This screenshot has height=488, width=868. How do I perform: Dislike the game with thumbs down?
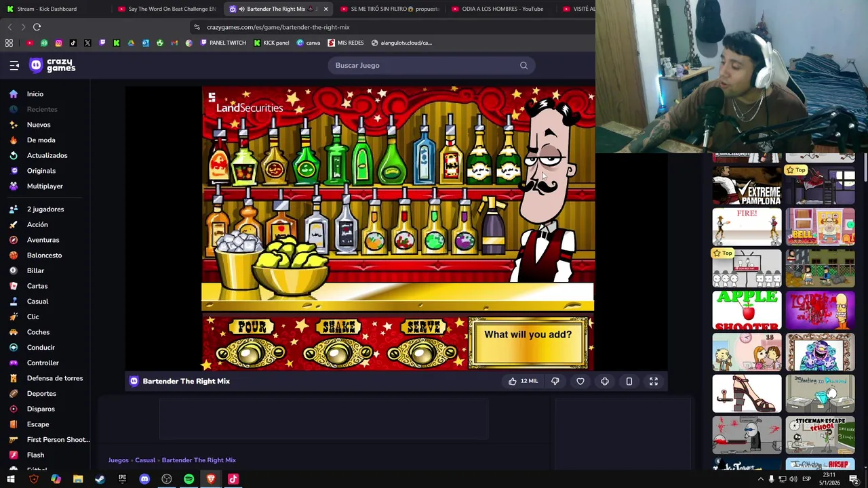(x=555, y=382)
